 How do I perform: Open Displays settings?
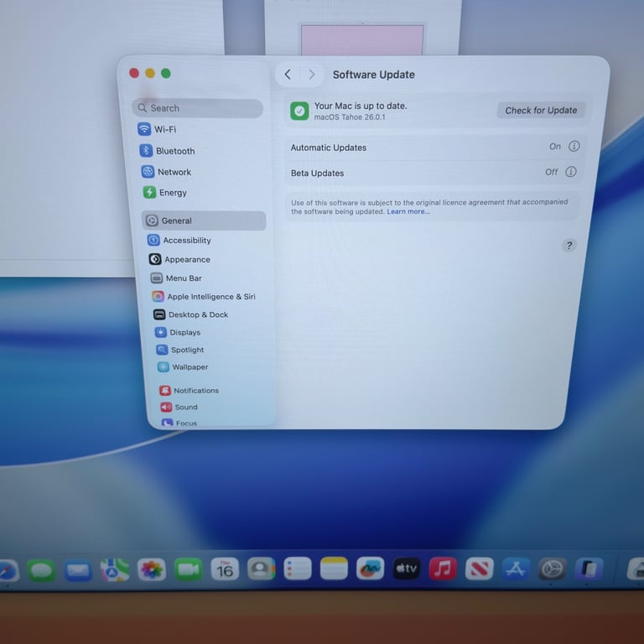coord(178,332)
